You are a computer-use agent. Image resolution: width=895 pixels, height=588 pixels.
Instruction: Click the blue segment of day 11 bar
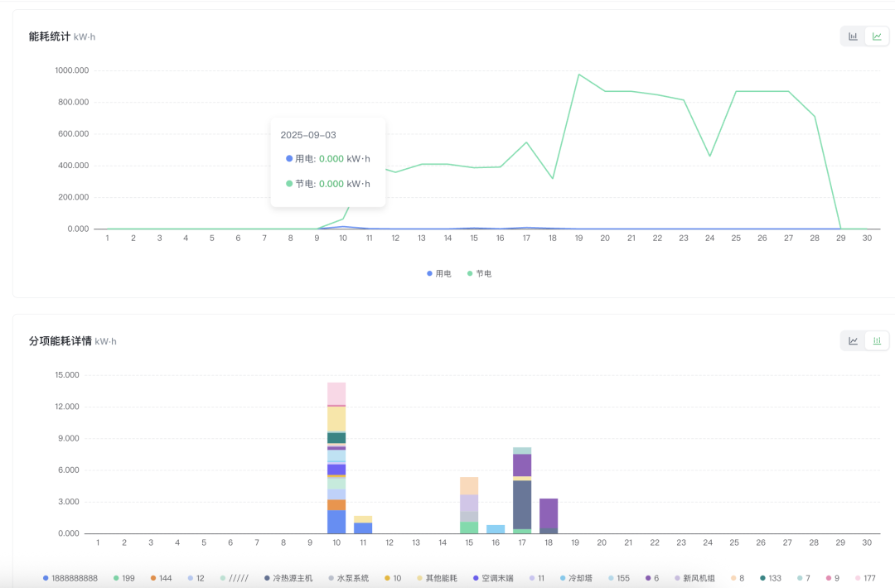click(363, 528)
